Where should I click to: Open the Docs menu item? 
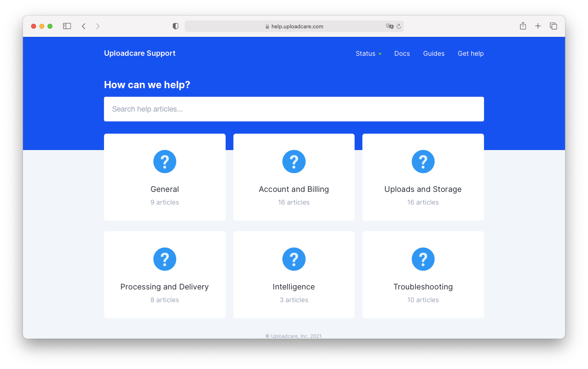(x=402, y=53)
